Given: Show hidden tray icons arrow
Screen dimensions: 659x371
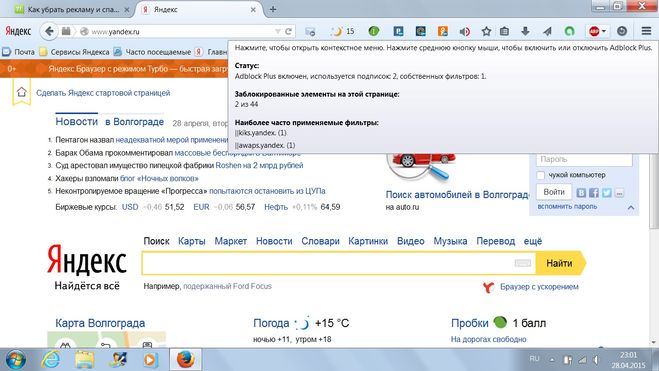Looking at the screenshot, I should click(x=552, y=360).
